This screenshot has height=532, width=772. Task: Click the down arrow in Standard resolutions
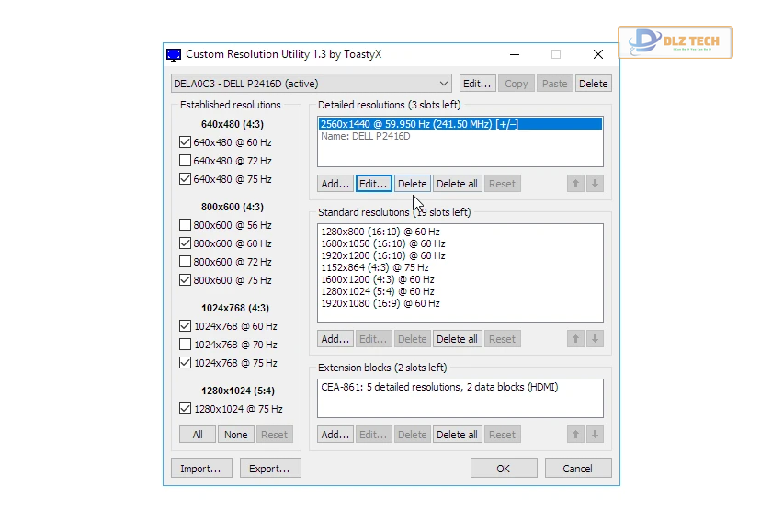pos(595,339)
